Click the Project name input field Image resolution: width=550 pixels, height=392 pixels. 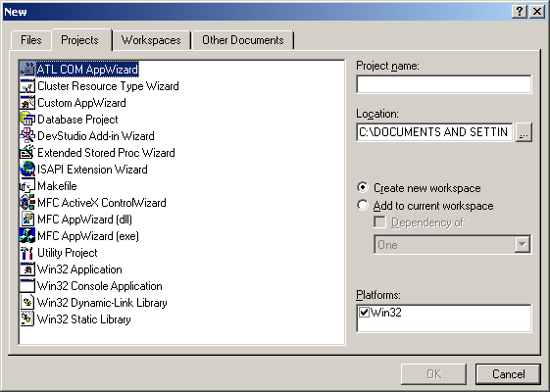pyautogui.click(x=444, y=84)
